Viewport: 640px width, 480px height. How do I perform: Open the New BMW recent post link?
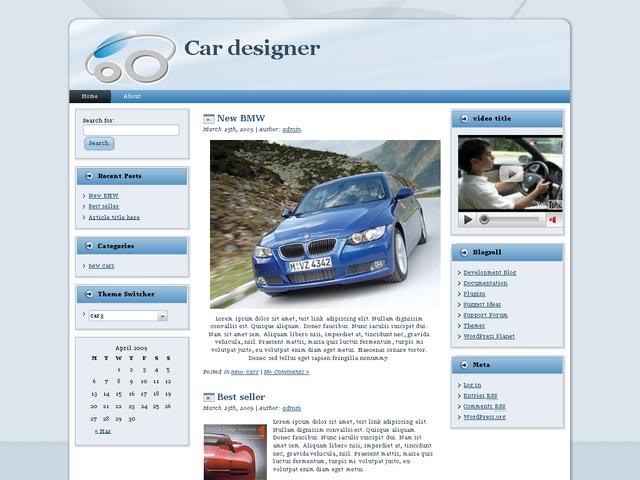(x=103, y=196)
